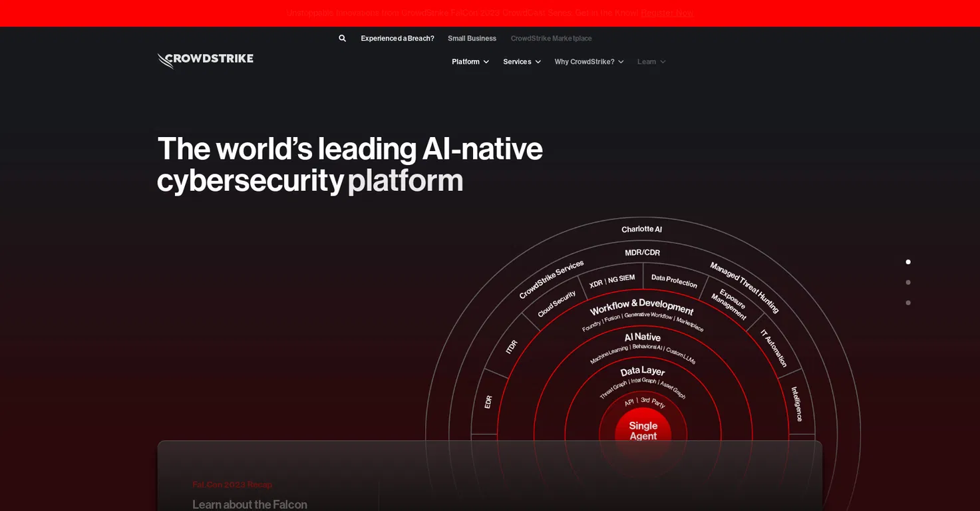This screenshot has height=511, width=980.
Task: Expand the Services dropdown menu
Action: pos(522,62)
